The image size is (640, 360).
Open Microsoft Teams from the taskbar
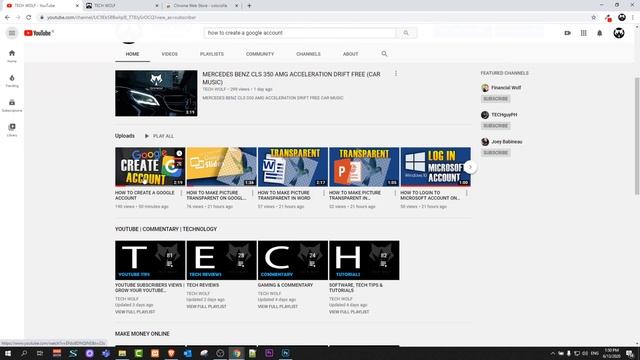106,353
